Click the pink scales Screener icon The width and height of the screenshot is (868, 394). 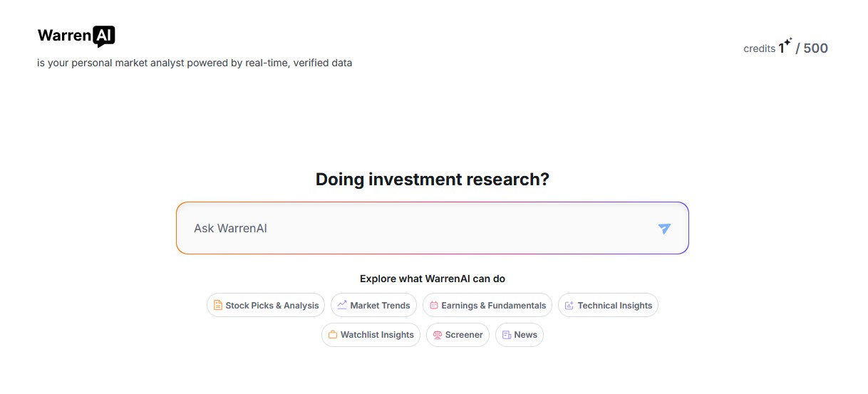[438, 335]
